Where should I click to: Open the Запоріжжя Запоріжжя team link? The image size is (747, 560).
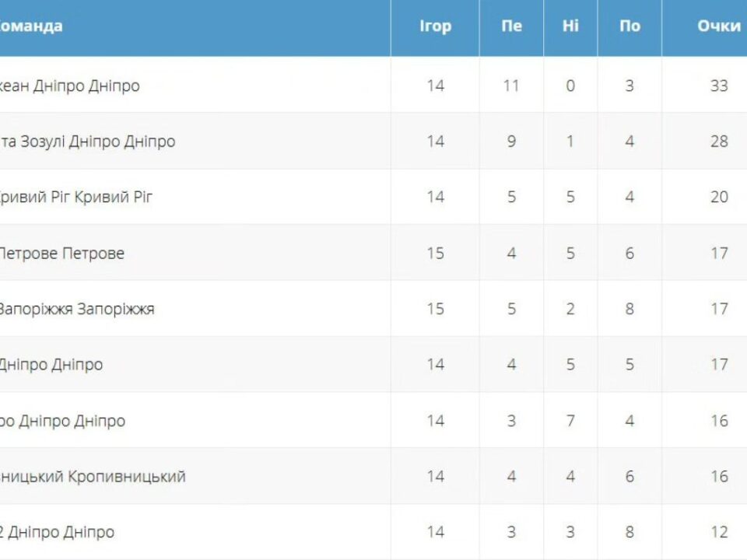[x=76, y=309]
